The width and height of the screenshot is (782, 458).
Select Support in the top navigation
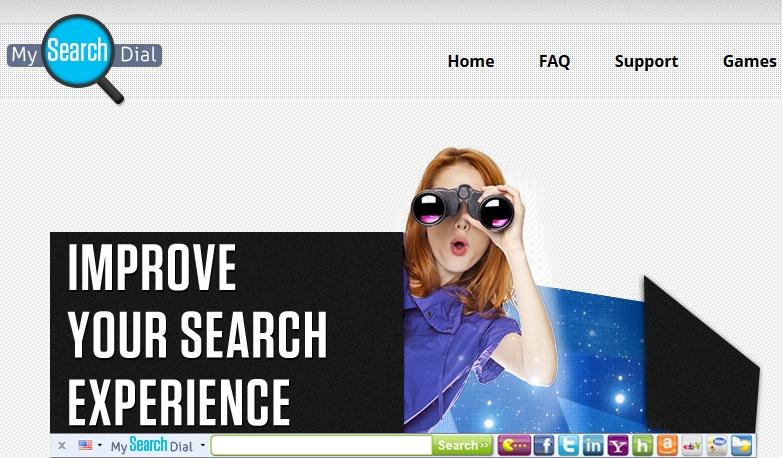(646, 61)
